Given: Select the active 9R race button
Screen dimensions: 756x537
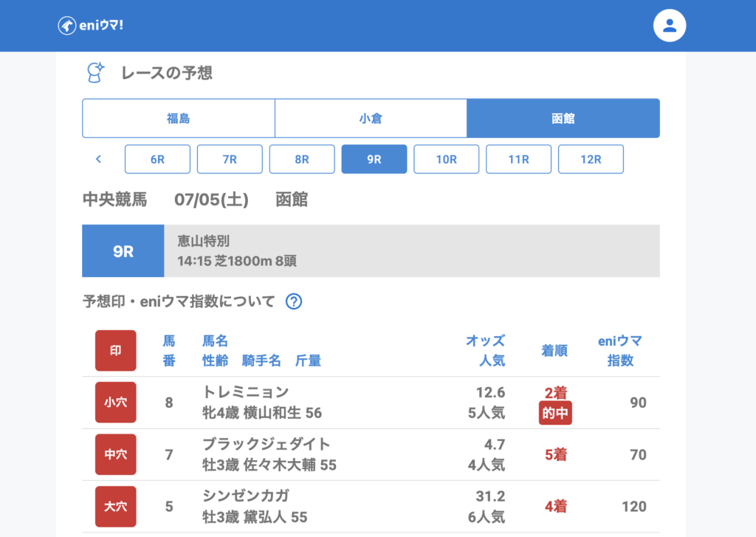Looking at the screenshot, I should pyautogui.click(x=374, y=159).
